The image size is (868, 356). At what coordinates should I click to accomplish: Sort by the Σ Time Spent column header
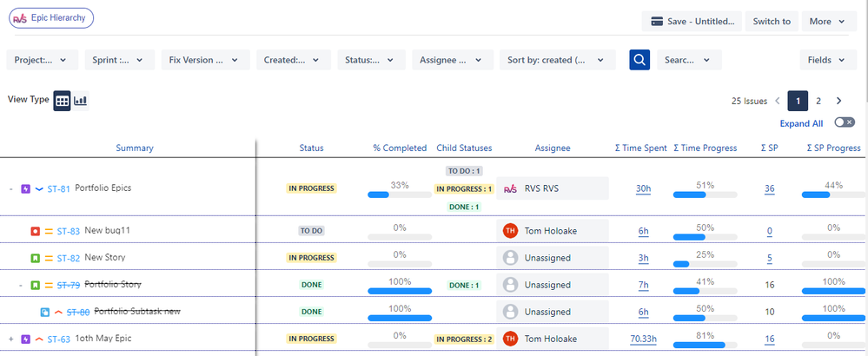pyautogui.click(x=641, y=148)
